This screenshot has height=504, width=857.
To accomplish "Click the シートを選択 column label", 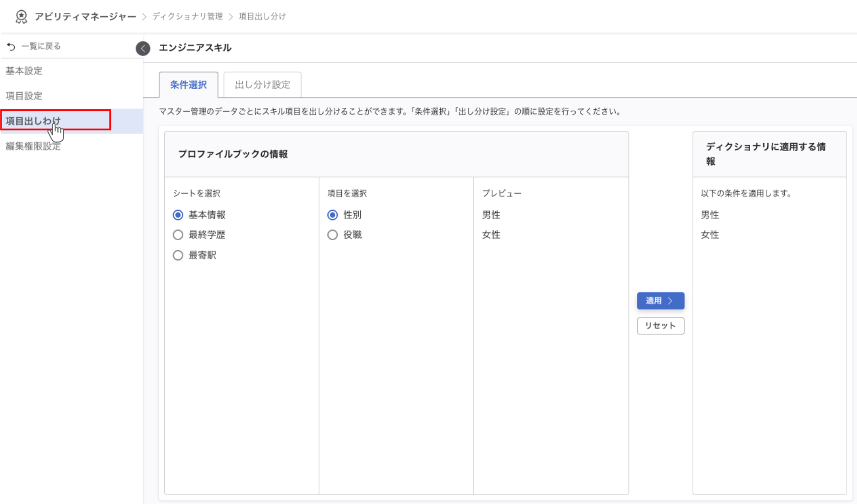I will point(197,193).
